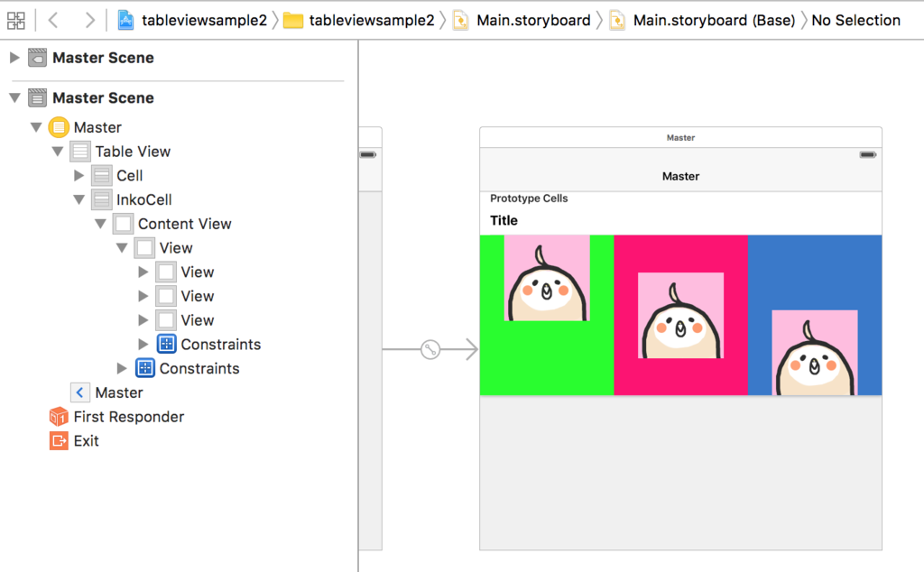Go forward with the right chevron
Image resolution: width=924 pixels, height=572 pixels.
click(x=89, y=21)
